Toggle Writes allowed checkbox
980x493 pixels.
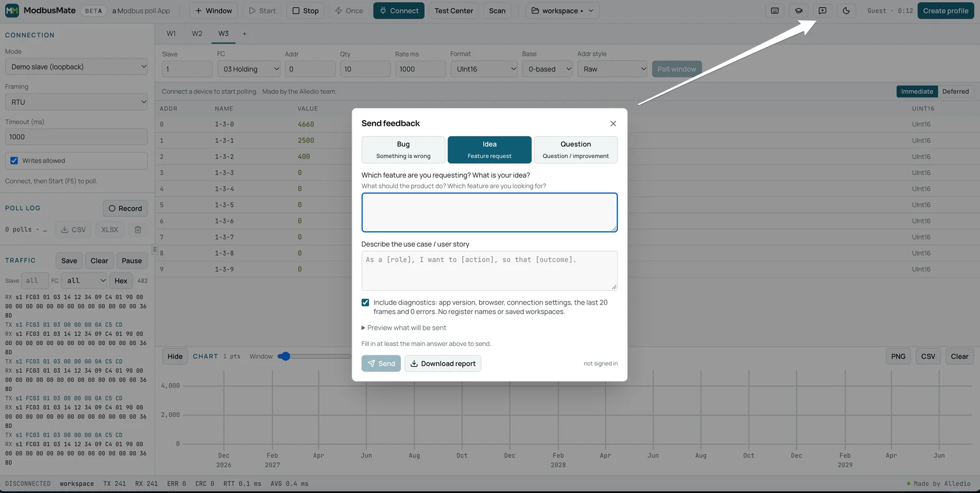coord(14,161)
